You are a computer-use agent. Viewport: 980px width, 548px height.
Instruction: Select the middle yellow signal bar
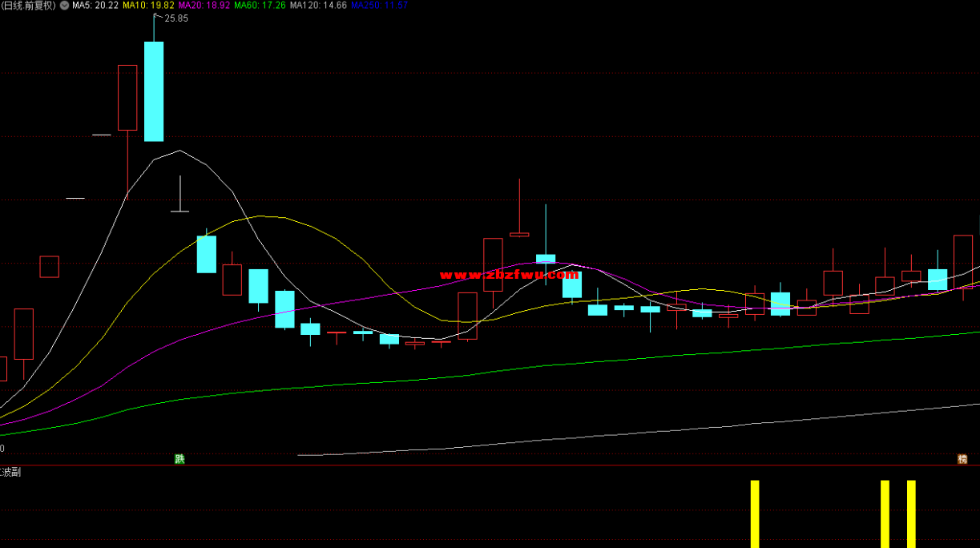coord(885,514)
